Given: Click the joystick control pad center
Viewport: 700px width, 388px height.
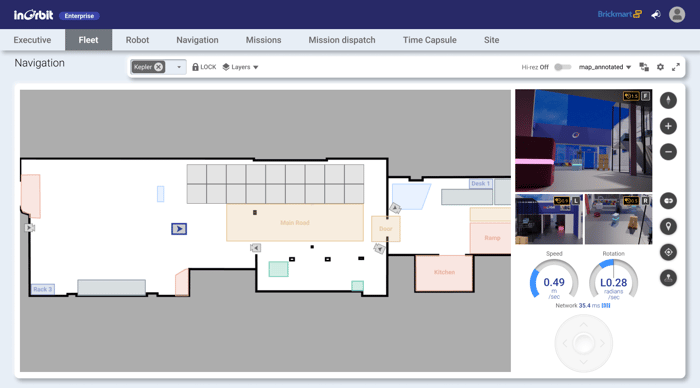Looking at the screenshot, I should 583,343.
